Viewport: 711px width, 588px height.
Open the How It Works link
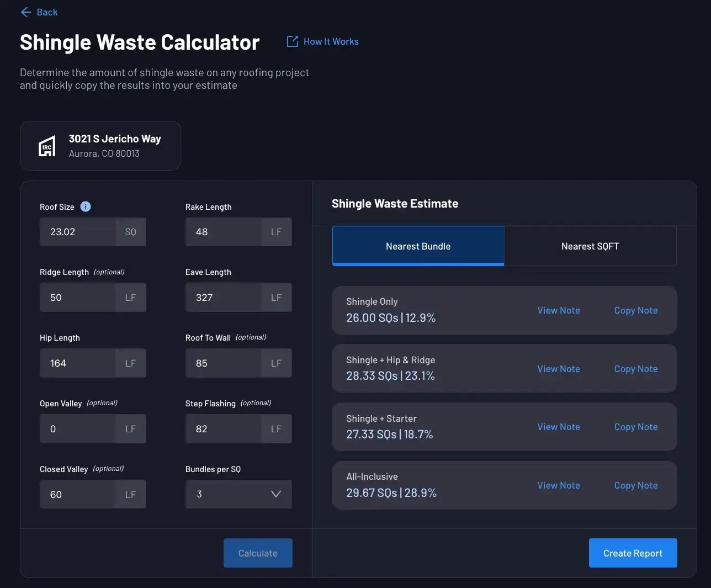331,41
